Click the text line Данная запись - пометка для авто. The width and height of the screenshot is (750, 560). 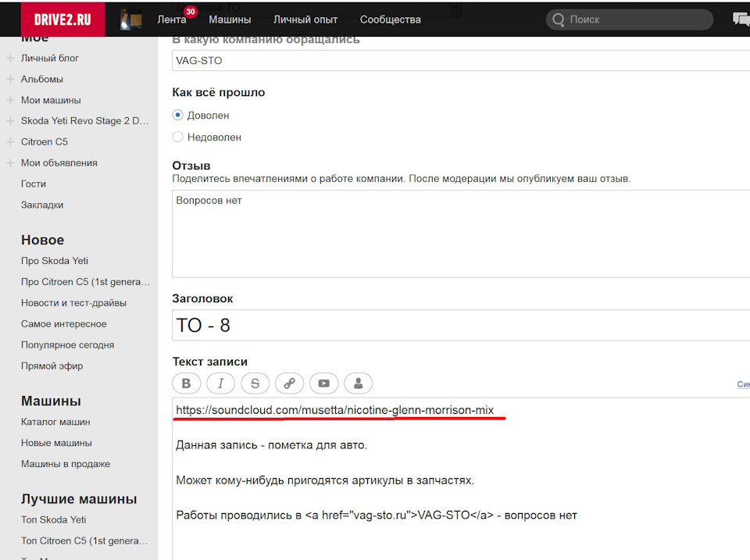[x=272, y=445]
